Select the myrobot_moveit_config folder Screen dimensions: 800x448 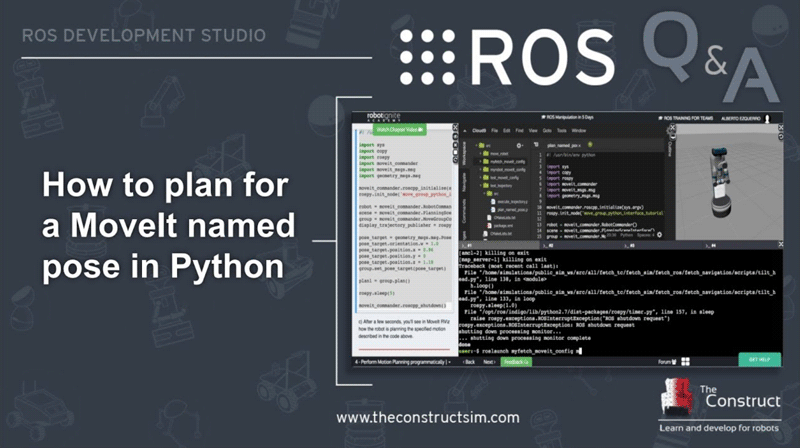point(508,169)
